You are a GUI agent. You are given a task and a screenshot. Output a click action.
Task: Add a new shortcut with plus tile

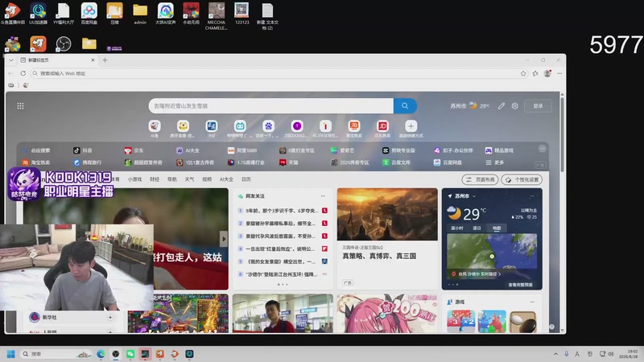[411, 129]
